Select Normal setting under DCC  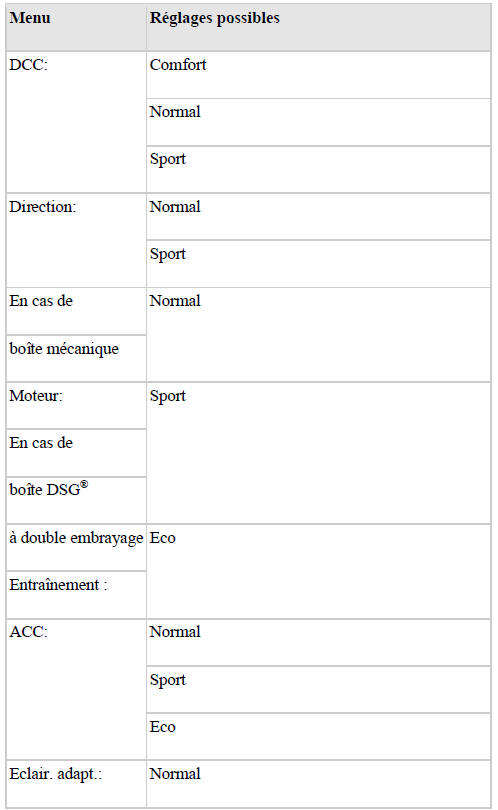coord(318,122)
